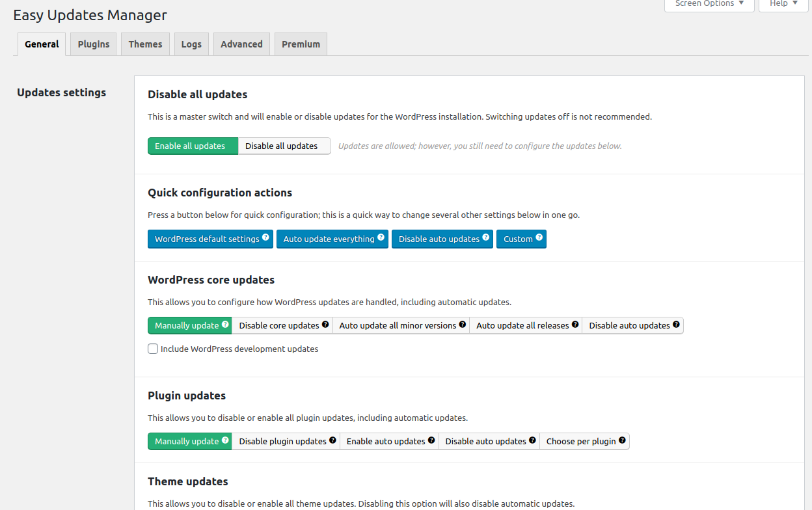
Task: Click help icon on Enable auto updates
Action: tap(431, 440)
